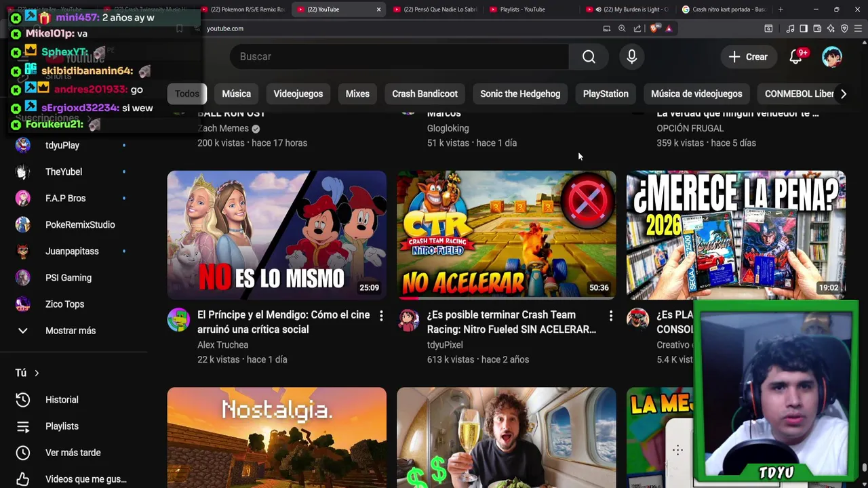Click the youtube.com address bar
The height and width of the screenshot is (488, 868).
400,28
